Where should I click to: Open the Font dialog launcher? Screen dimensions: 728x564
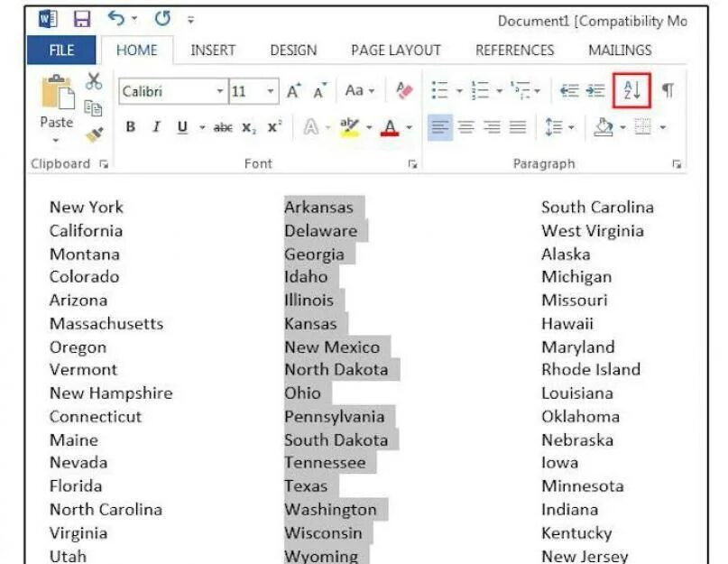[412, 164]
